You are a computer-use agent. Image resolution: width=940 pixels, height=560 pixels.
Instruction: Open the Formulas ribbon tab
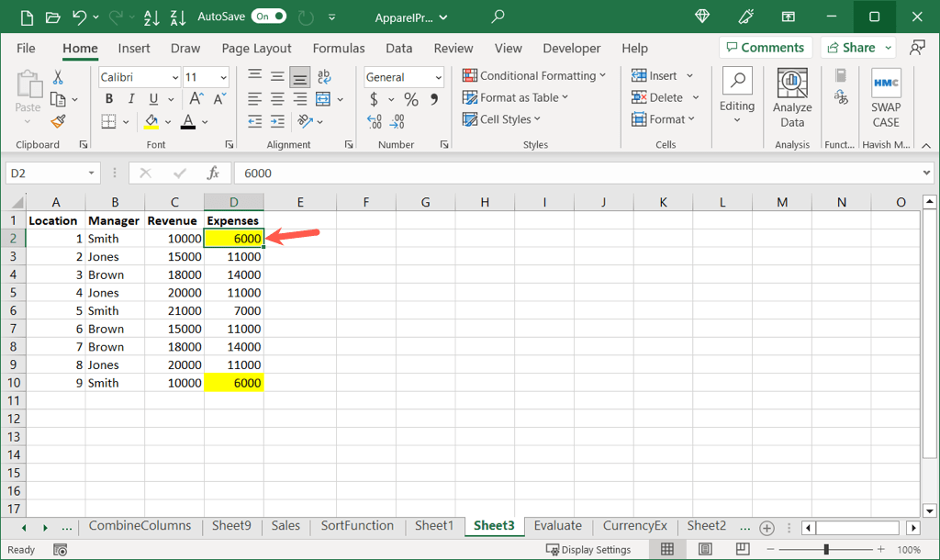(339, 49)
